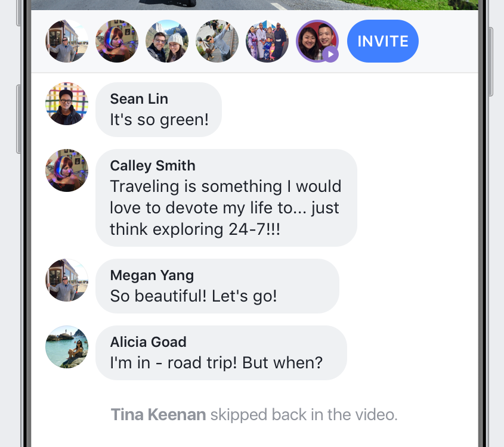Tap Calley Smith's comment avatar
This screenshot has width=504, height=447.
coord(67,170)
